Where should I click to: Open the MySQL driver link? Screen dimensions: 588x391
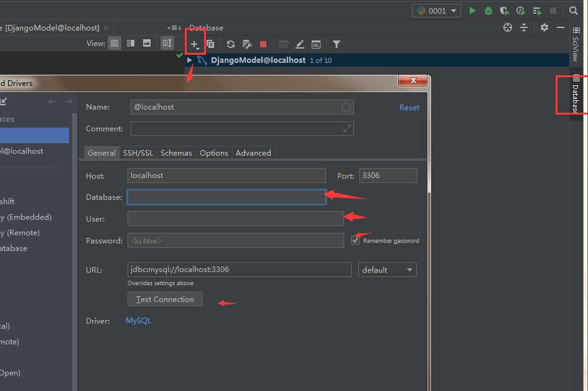click(138, 321)
